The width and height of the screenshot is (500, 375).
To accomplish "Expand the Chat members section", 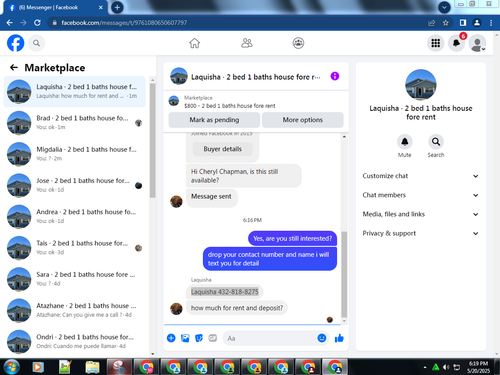I will pos(421,195).
